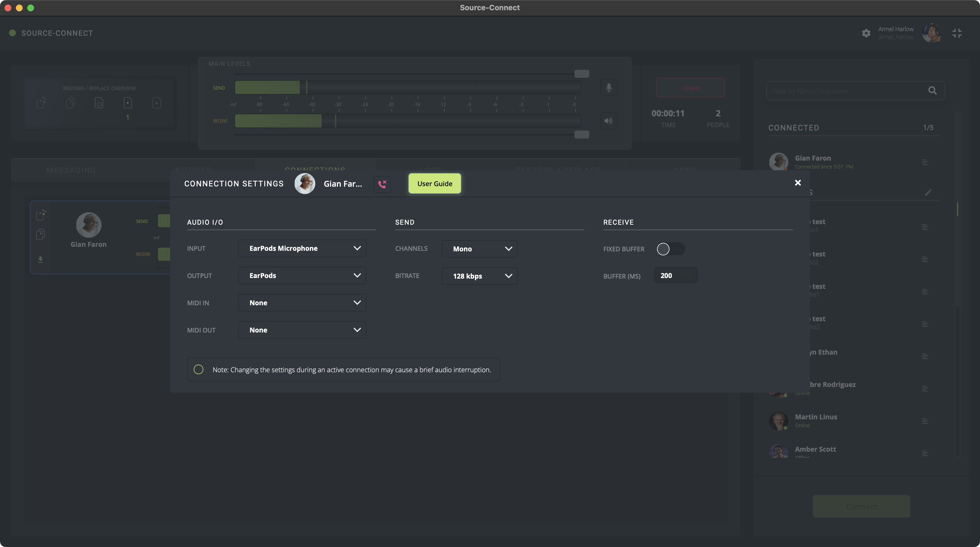980x547 pixels.
Task: Expand the Channels Mono dropdown
Action: 479,249
